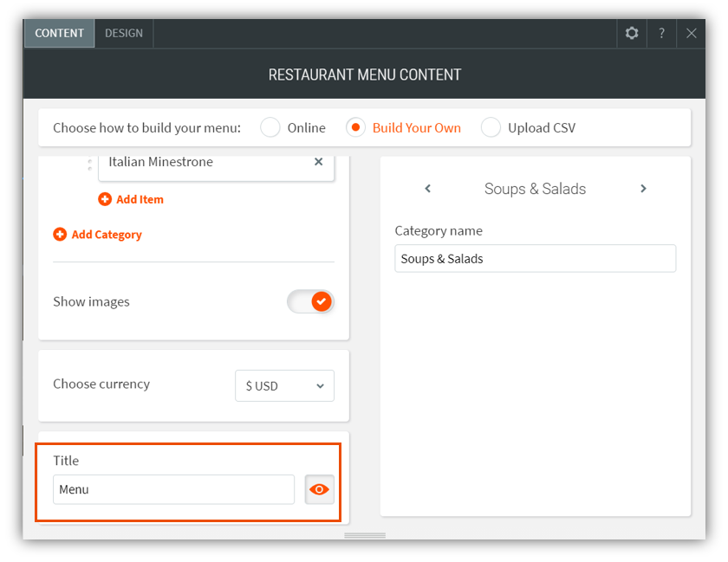Switch to the Content tab

pyautogui.click(x=59, y=33)
